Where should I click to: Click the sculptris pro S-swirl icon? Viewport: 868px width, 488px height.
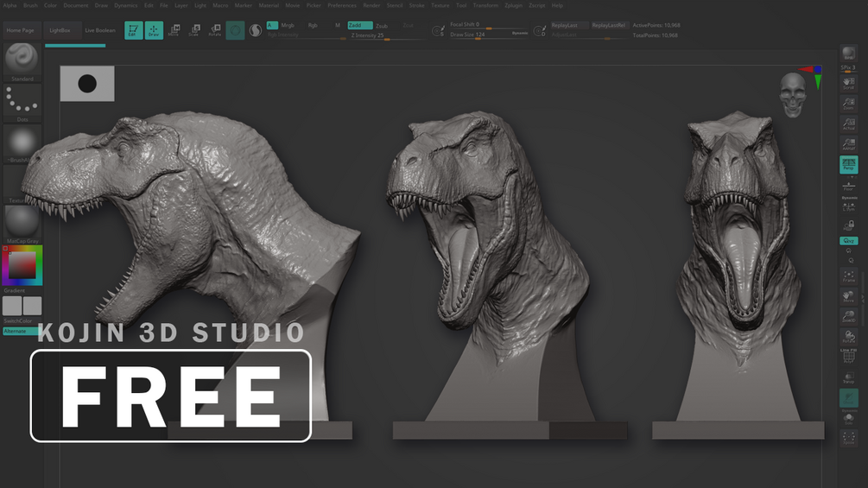click(255, 30)
